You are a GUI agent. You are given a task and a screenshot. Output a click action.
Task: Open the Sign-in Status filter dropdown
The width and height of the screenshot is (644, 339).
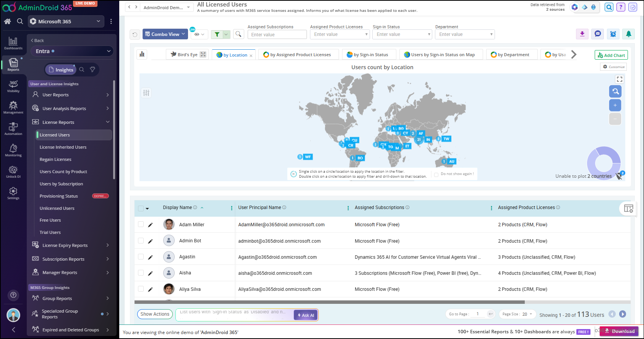(x=402, y=34)
